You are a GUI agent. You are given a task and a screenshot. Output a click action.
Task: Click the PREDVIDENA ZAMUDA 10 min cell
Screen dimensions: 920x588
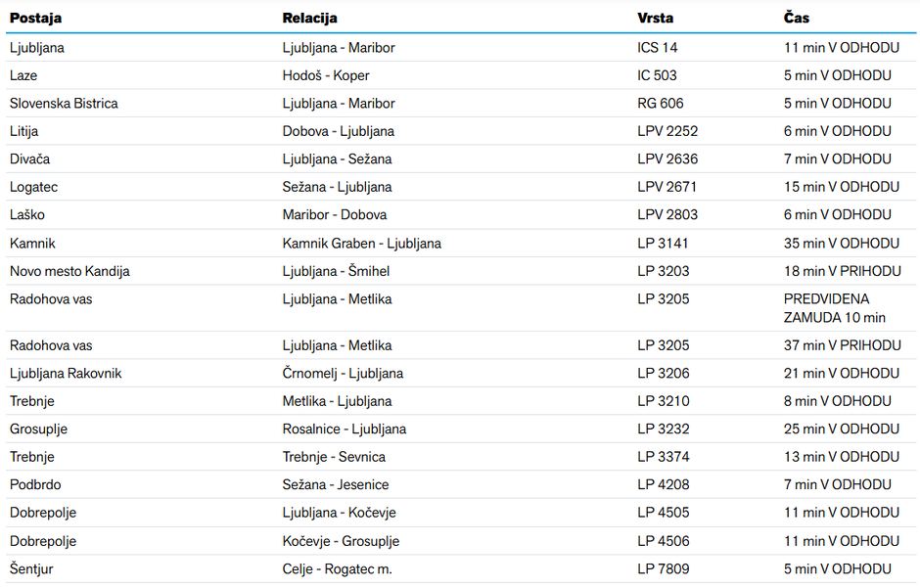pos(834,308)
